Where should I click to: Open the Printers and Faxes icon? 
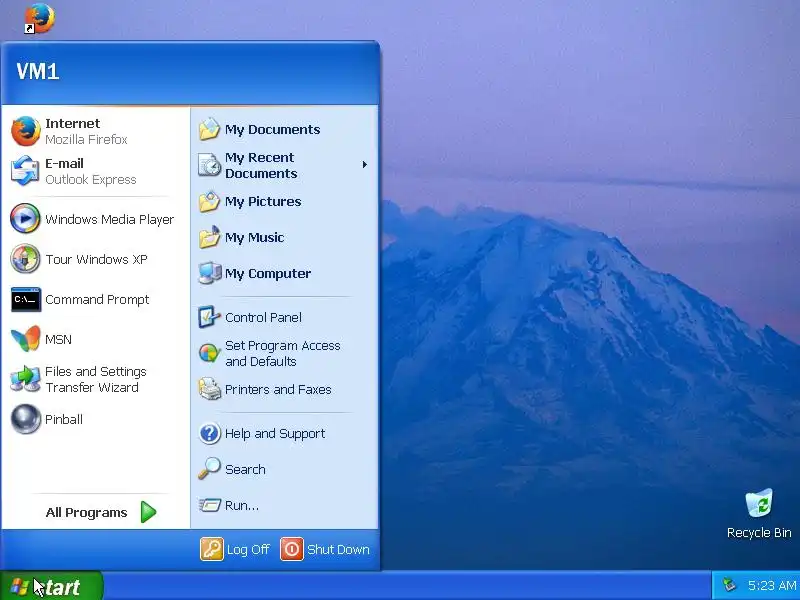209,389
